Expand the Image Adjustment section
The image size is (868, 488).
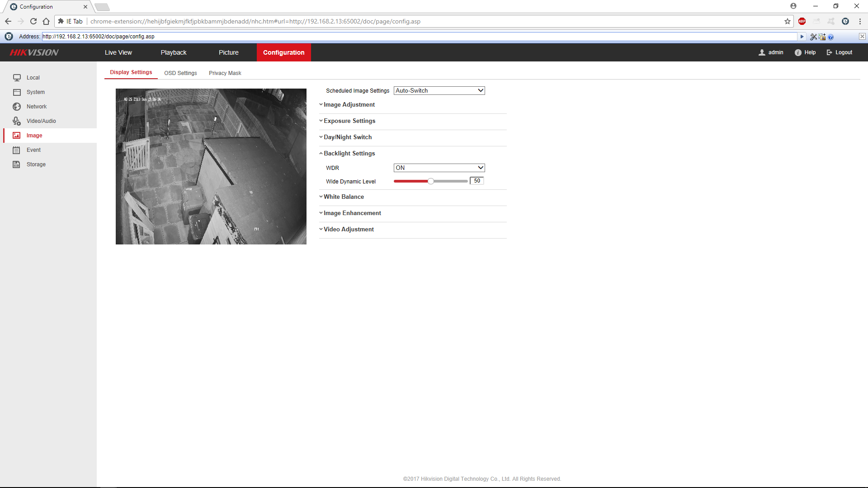[349, 105]
